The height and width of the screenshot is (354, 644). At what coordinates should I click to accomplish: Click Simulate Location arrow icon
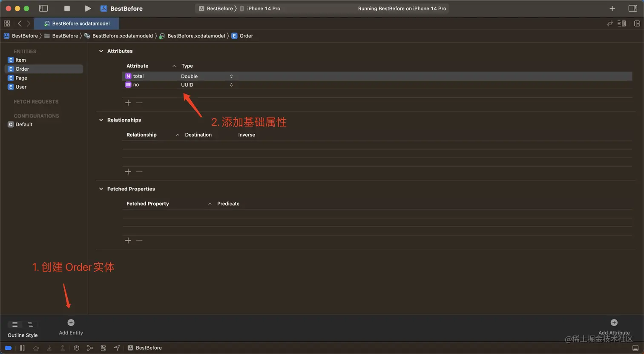117,348
